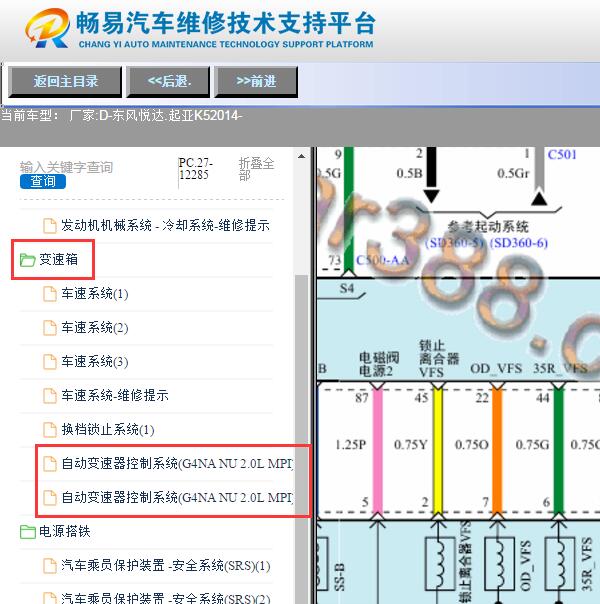Open 换档锁止系统(1) document
This screenshot has height=604, width=600.
pos(108,429)
